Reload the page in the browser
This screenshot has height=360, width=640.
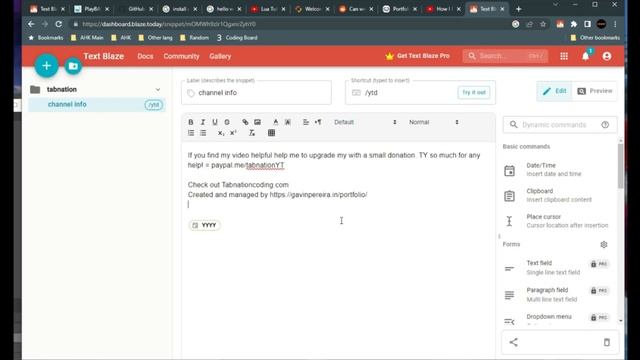59,24
